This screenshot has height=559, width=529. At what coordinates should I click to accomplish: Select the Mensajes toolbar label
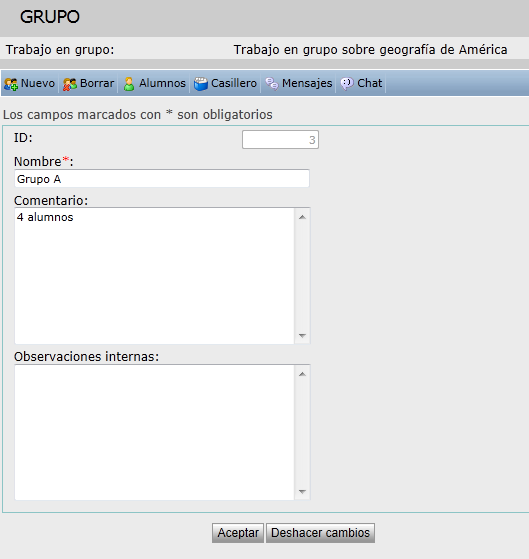[x=307, y=83]
